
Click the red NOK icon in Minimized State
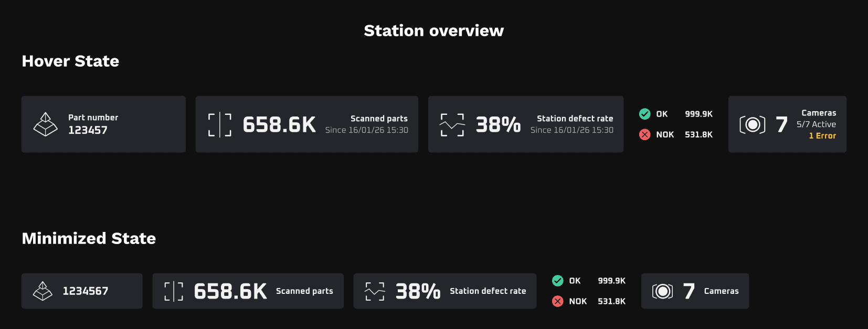point(558,301)
